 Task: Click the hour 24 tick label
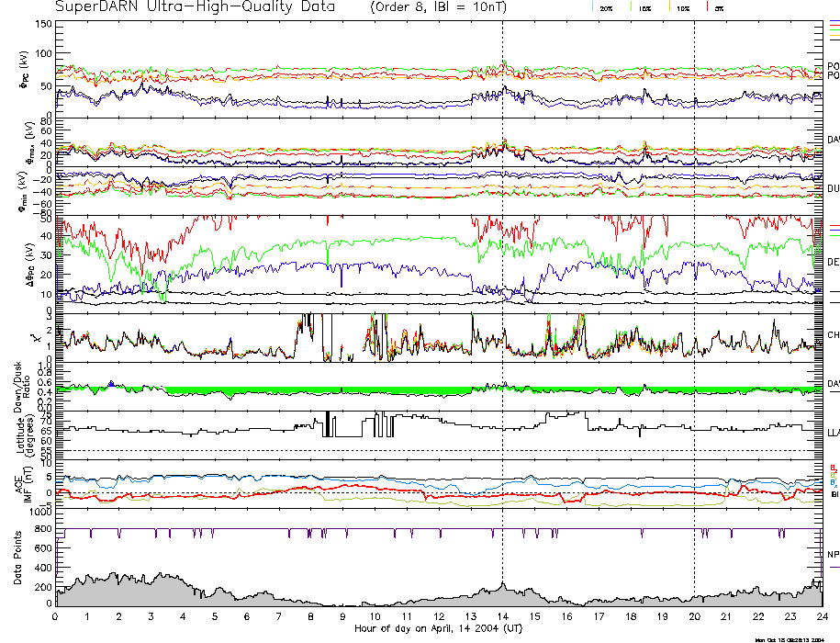click(823, 616)
